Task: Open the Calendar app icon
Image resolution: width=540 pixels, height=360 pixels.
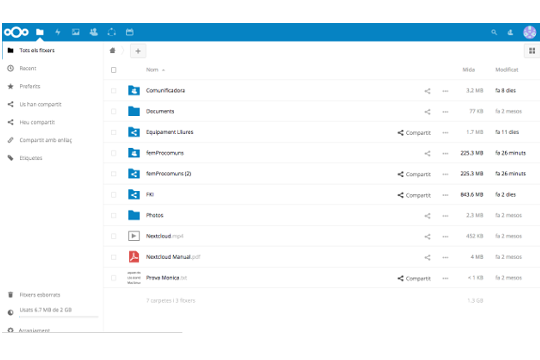Action: pos(129,32)
